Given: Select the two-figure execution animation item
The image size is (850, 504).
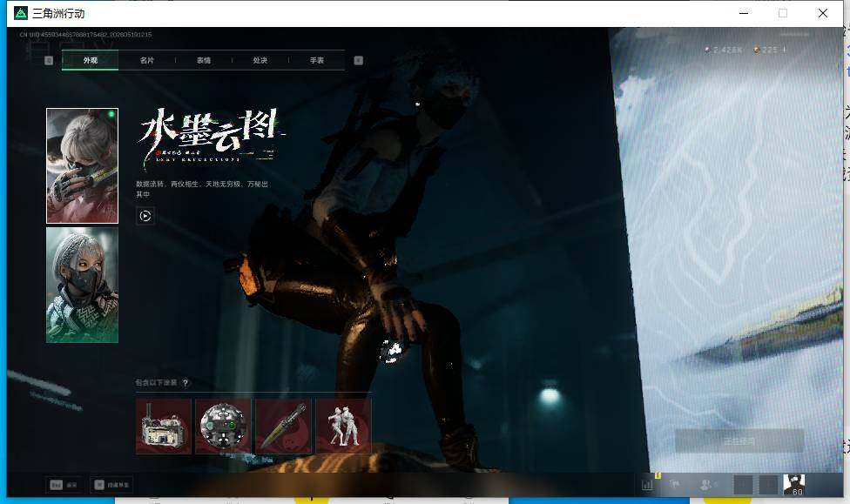Looking at the screenshot, I should point(343,427).
